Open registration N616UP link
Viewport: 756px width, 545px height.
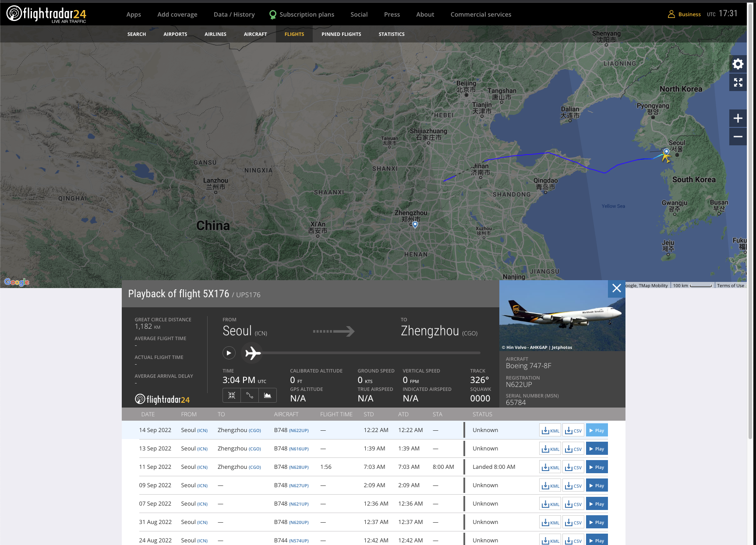[299, 449]
